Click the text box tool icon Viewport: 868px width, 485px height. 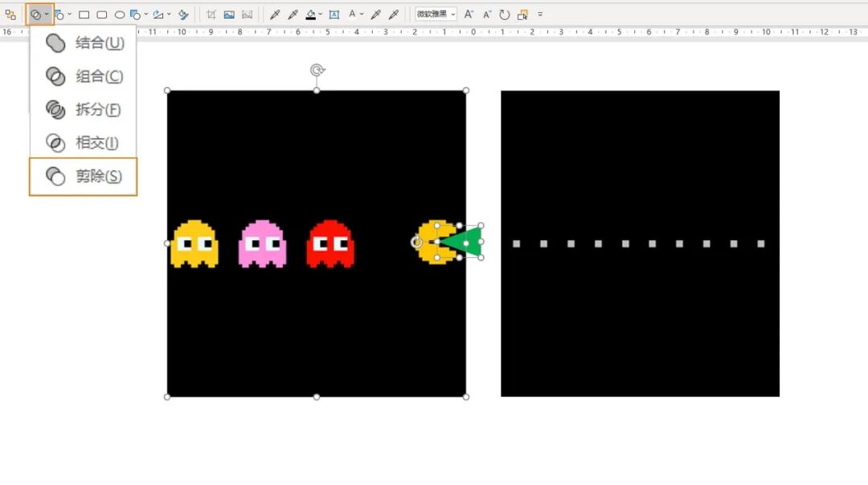(x=334, y=15)
